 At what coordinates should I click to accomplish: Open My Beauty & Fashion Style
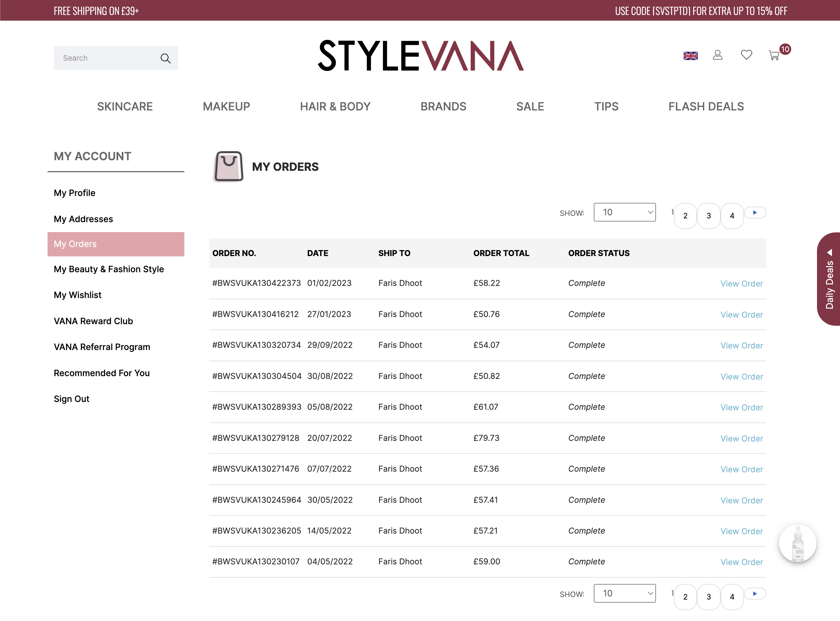(x=108, y=269)
